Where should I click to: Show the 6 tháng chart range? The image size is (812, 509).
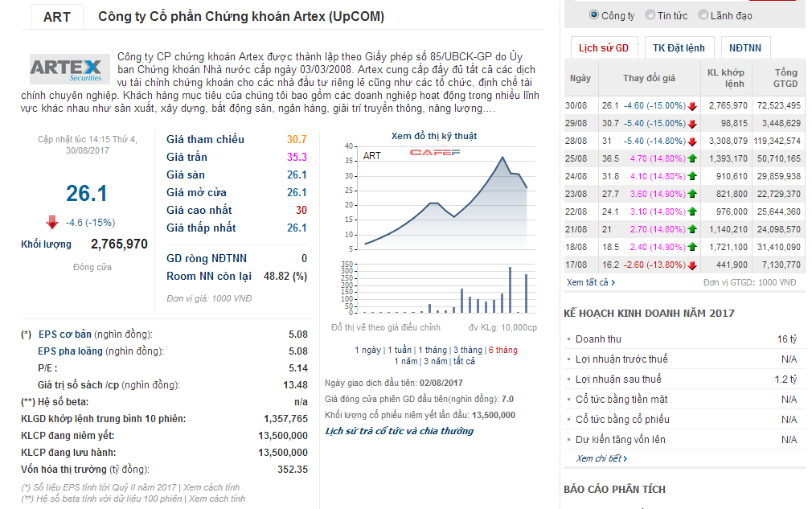[502, 350]
